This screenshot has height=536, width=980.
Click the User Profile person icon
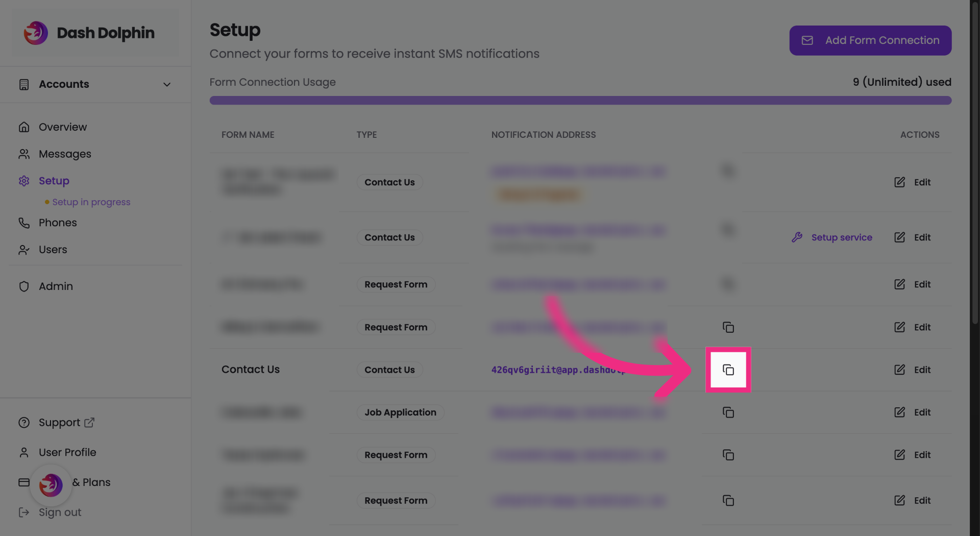tap(24, 453)
